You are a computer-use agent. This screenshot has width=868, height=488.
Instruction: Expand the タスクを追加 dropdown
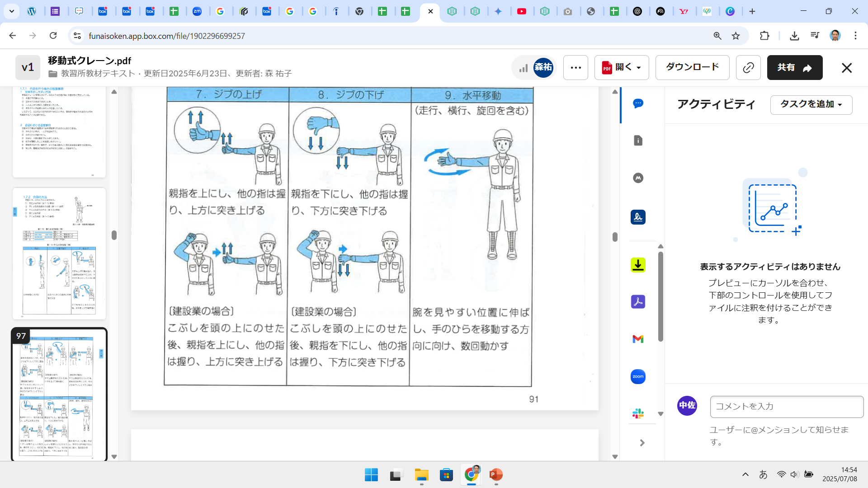click(x=811, y=104)
